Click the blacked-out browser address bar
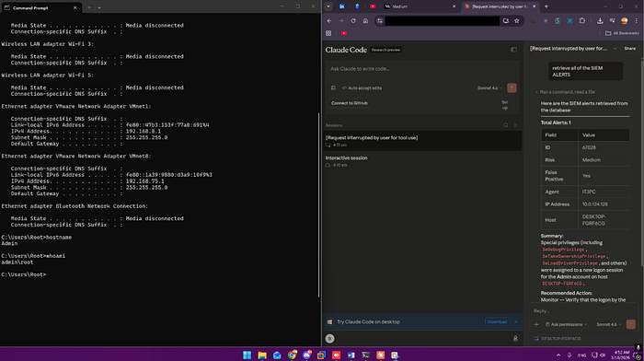Viewport: 644px width, 361px height. pyautogui.click(x=443, y=20)
